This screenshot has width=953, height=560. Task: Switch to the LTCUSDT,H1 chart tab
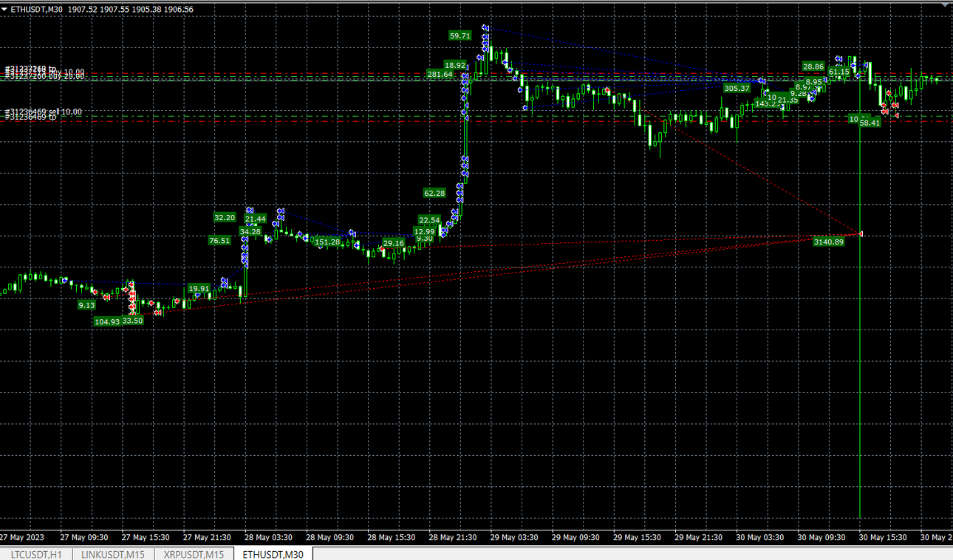(36, 553)
